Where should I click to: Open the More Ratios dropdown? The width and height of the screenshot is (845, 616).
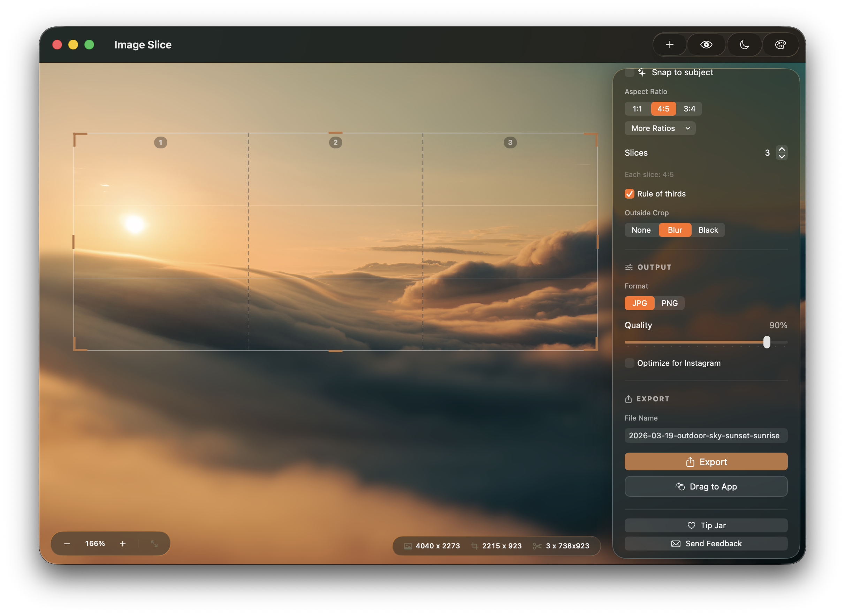click(660, 128)
